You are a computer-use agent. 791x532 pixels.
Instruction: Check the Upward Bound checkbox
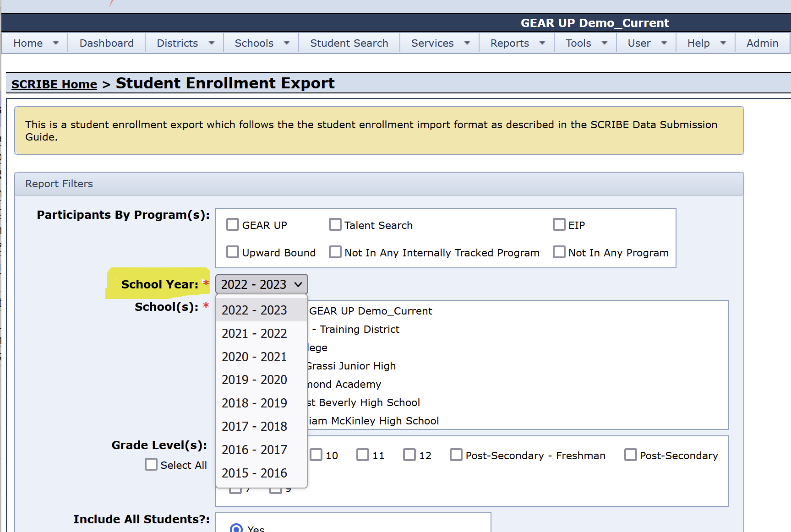pos(233,252)
